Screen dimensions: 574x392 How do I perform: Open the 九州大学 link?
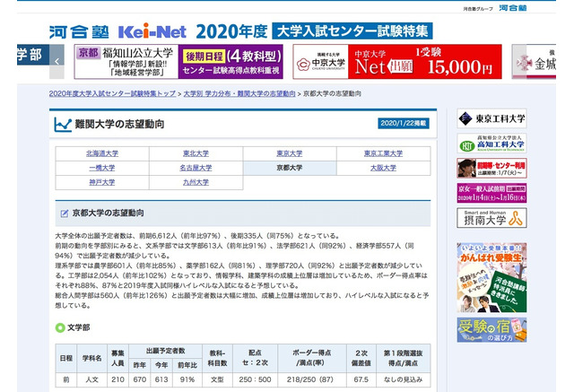196,182
